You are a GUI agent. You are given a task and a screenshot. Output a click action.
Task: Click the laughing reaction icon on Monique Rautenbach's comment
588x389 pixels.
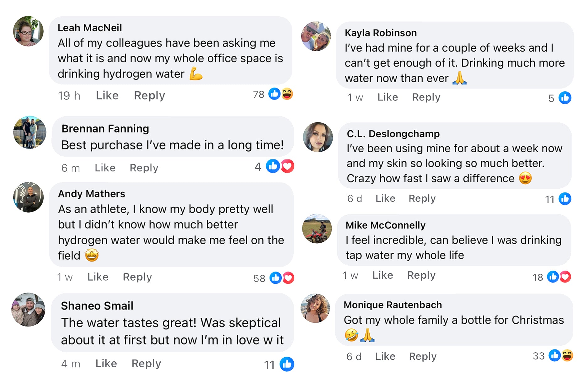[x=567, y=356]
